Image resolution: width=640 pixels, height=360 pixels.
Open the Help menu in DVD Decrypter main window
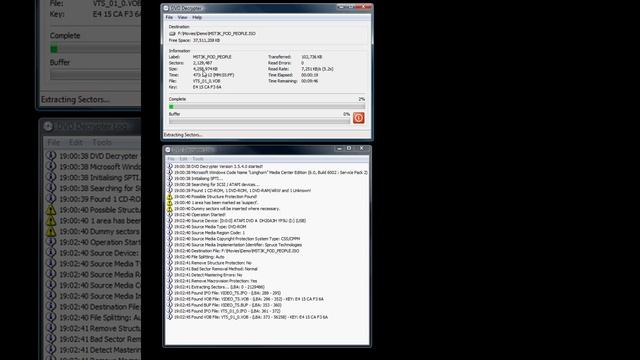(197, 18)
